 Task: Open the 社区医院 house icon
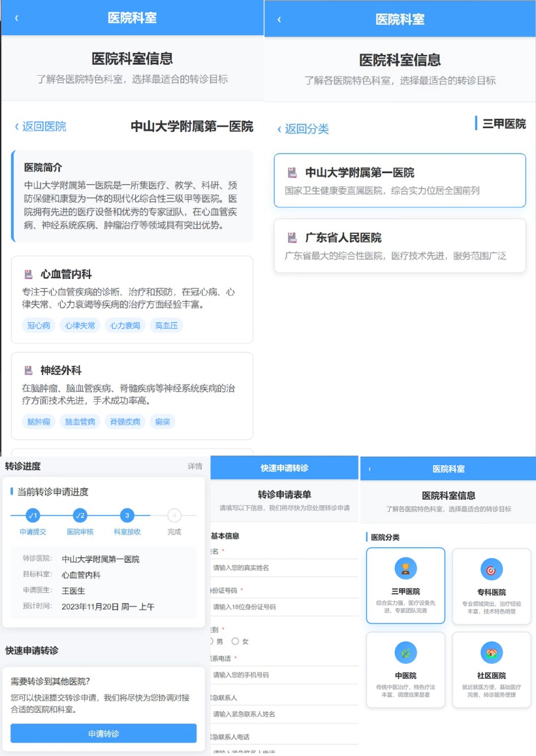(491, 652)
